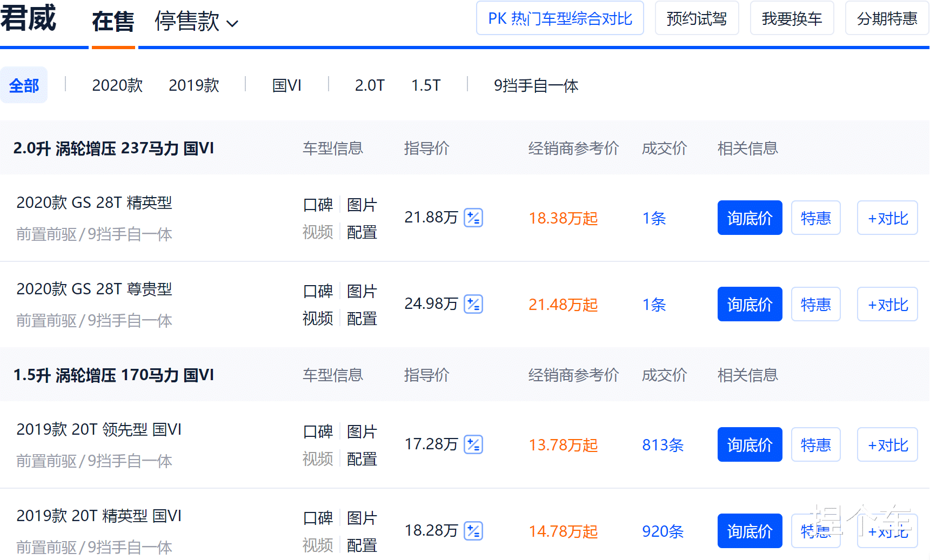Click the 813条 成交价 link
The width and height of the screenshot is (930, 560).
coord(662,444)
